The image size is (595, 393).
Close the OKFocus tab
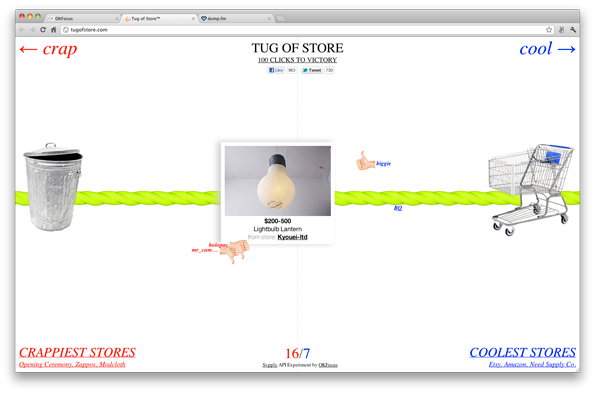click(x=116, y=19)
